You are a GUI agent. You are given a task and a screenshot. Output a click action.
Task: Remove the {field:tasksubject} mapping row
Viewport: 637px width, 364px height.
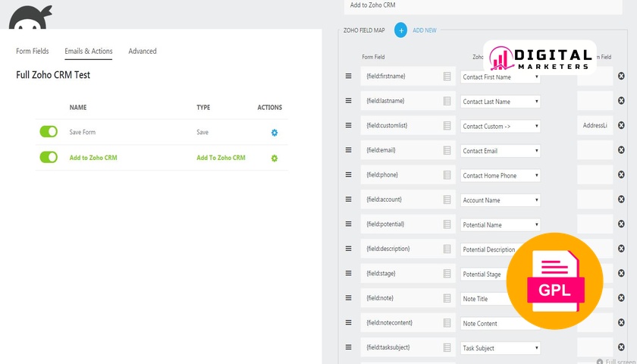click(621, 347)
